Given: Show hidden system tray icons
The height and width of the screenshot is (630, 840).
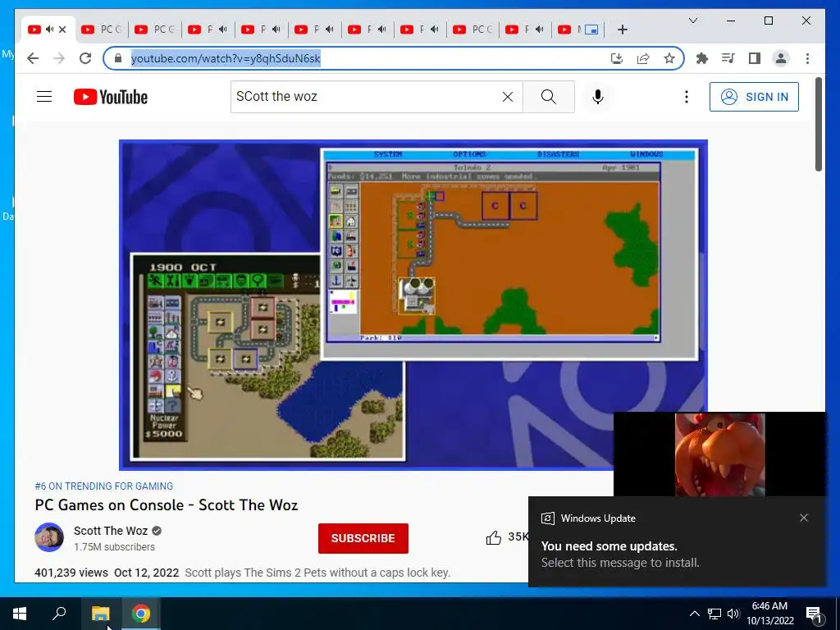Looking at the screenshot, I should pyautogui.click(x=694, y=614).
